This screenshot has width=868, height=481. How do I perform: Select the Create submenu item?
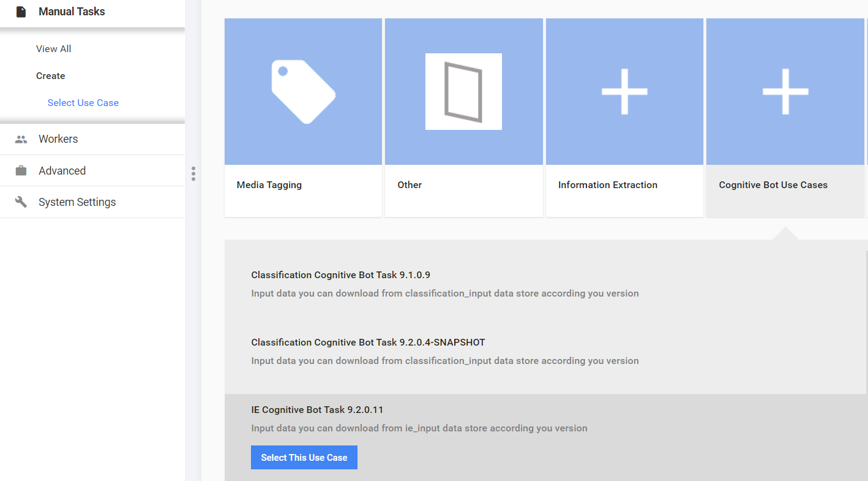click(x=51, y=76)
